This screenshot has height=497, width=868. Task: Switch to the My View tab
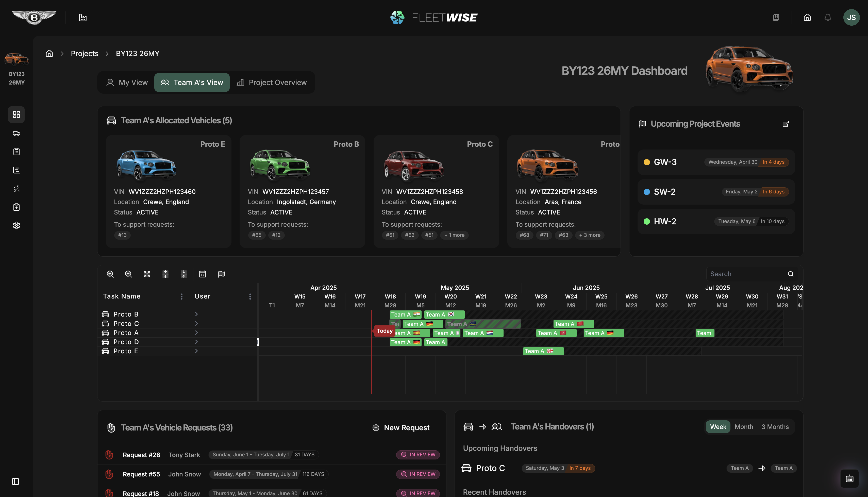point(127,82)
